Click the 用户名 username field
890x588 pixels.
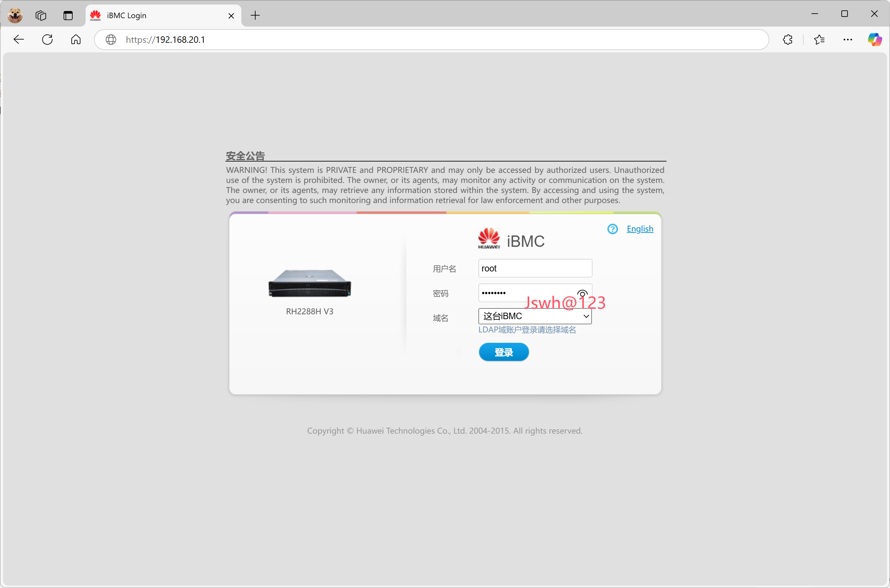click(x=535, y=268)
